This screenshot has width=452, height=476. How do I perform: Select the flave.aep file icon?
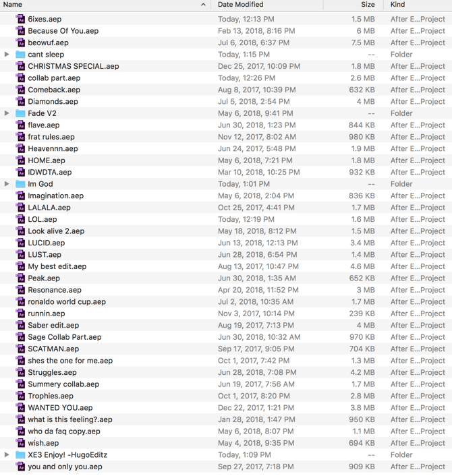click(20, 125)
